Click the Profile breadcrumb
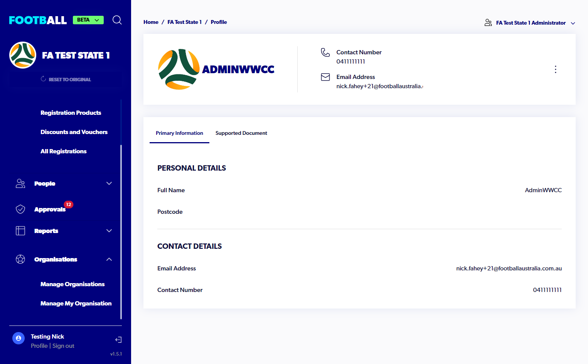Image resolution: width=588 pixels, height=364 pixels. click(x=219, y=22)
